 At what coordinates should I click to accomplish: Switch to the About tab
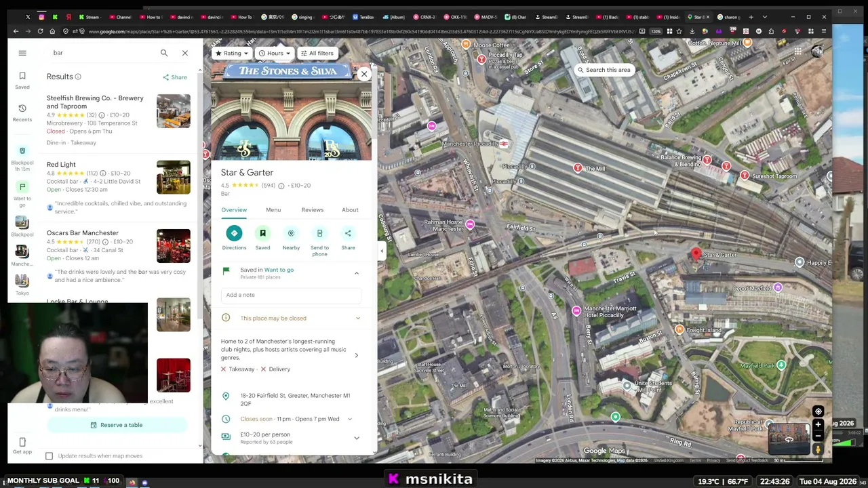pos(350,210)
